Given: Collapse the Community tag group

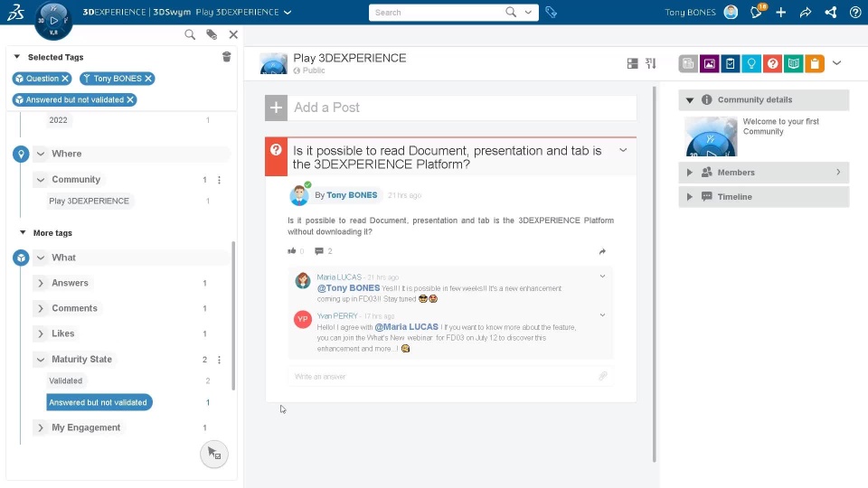Looking at the screenshot, I should click(41, 180).
